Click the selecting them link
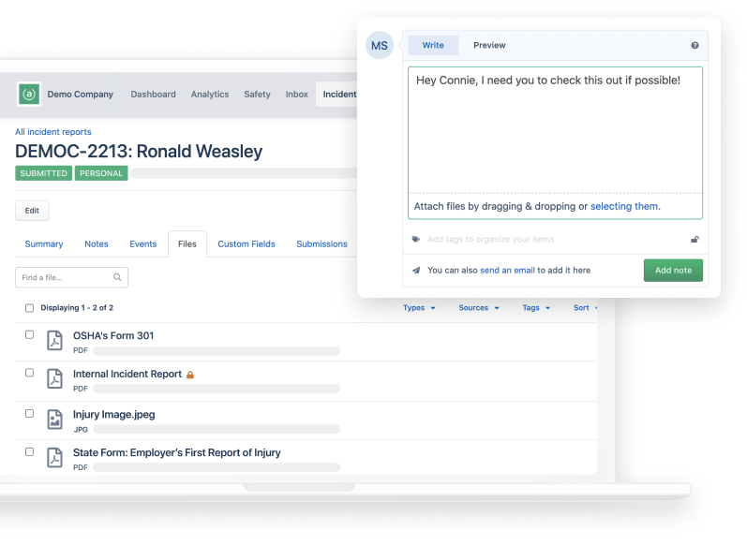The image size is (747, 560). pyautogui.click(x=625, y=206)
